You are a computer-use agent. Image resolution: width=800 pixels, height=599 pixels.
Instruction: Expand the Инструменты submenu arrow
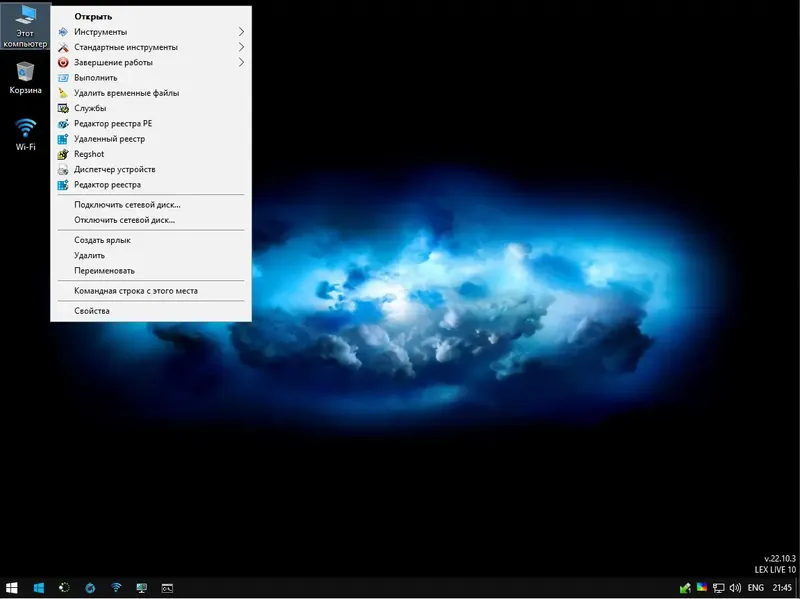pyautogui.click(x=241, y=32)
